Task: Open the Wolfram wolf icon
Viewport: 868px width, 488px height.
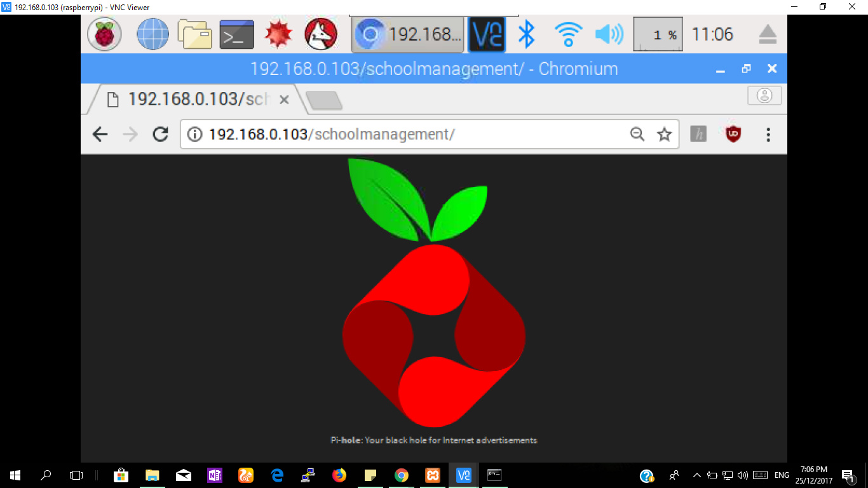Action: 321,34
